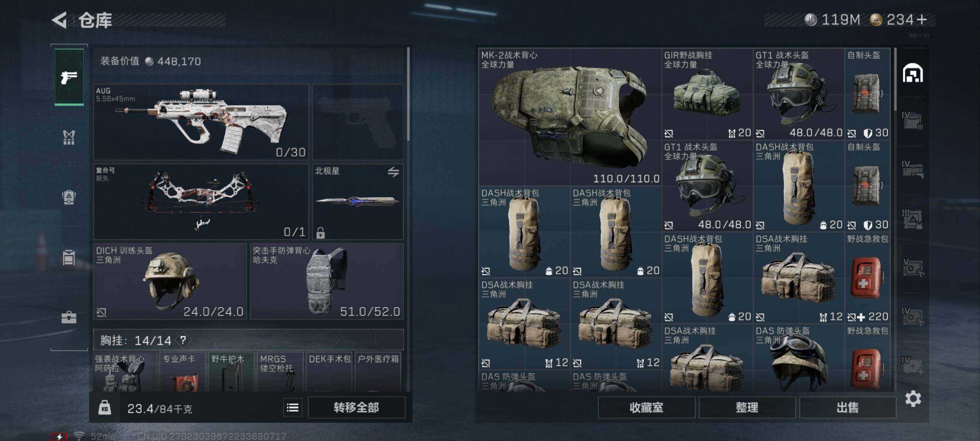
Task: Select the 突击手防弹背心 armor slot
Action: coord(327,281)
